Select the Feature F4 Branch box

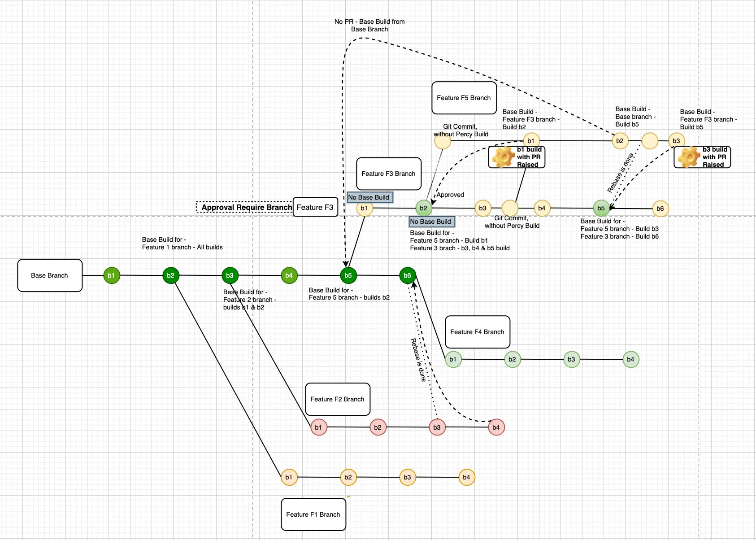477,332
